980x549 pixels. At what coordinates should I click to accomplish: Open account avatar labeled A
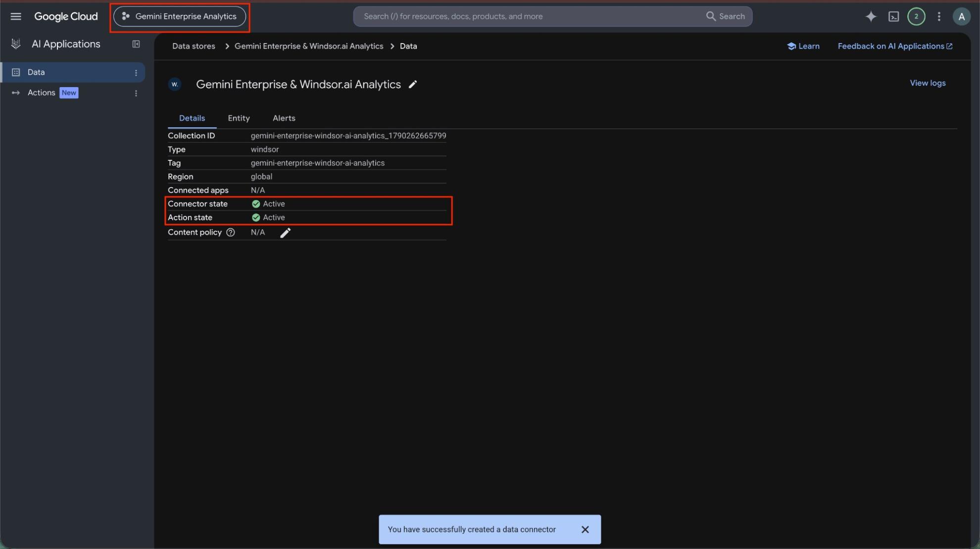tap(961, 16)
